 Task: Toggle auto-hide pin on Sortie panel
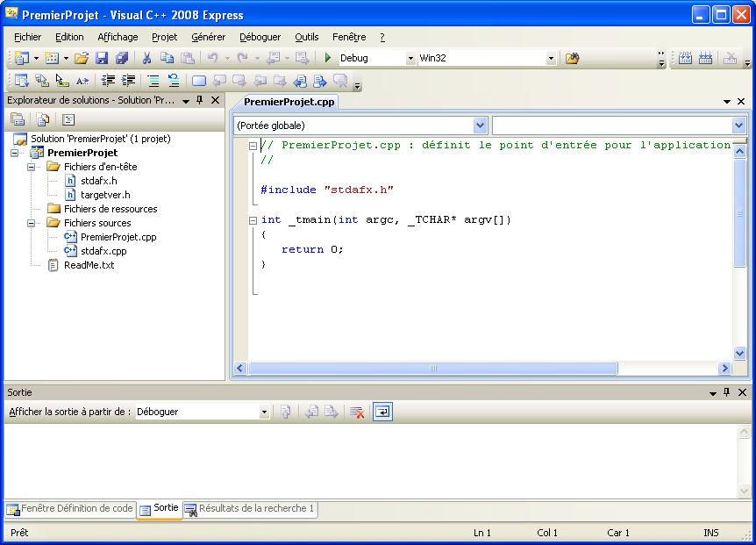tap(726, 392)
